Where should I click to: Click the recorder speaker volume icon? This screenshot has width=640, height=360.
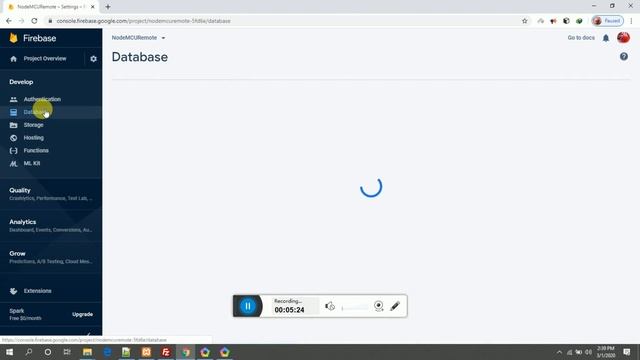tap(330, 306)
